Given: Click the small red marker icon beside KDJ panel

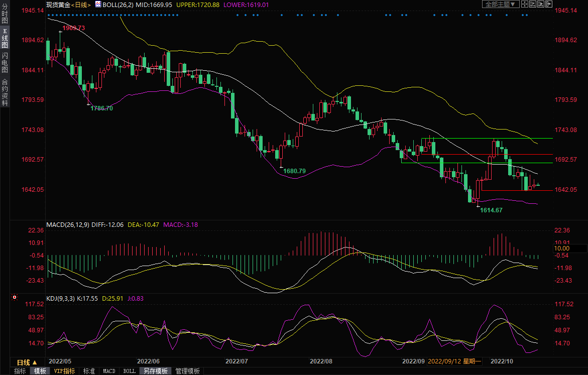Looking at the screenshot, I should [15, 298].
